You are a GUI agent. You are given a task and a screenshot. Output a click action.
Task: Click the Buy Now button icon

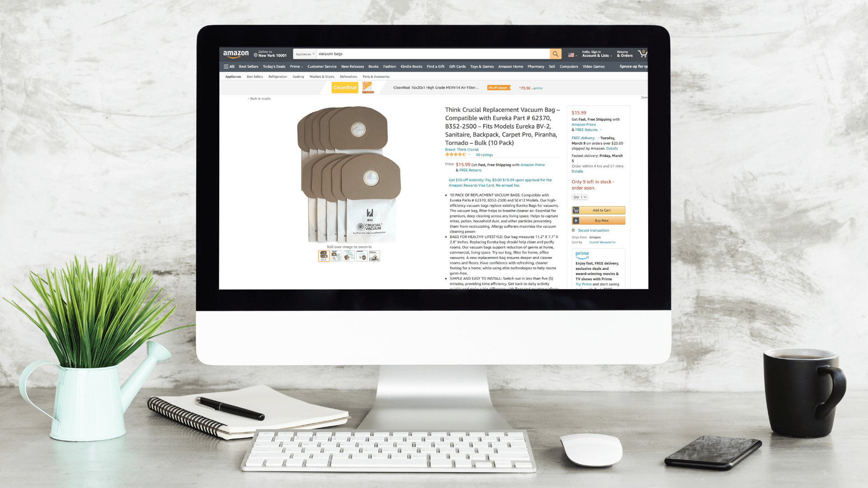click(x=576, y=221)
